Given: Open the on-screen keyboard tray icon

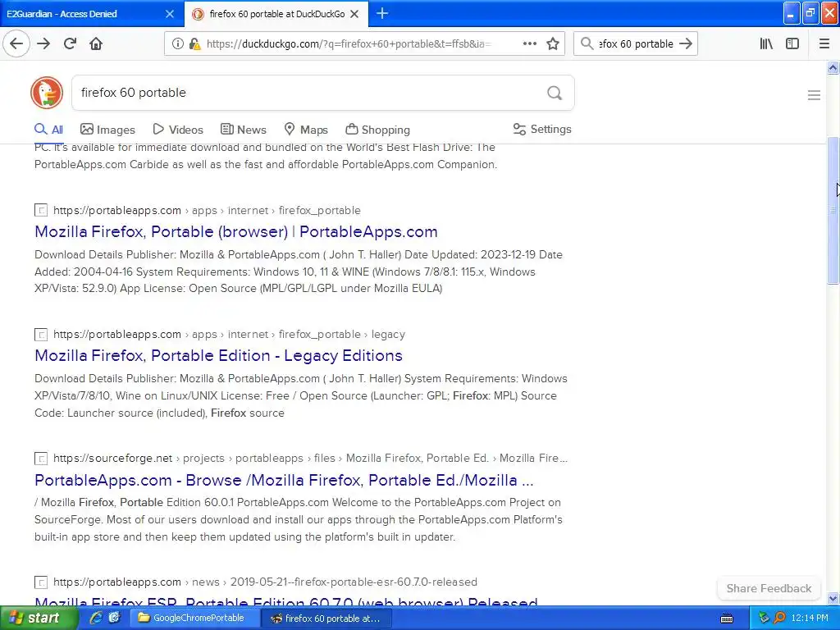Looking at the screenshot, I should pos(727,619).
